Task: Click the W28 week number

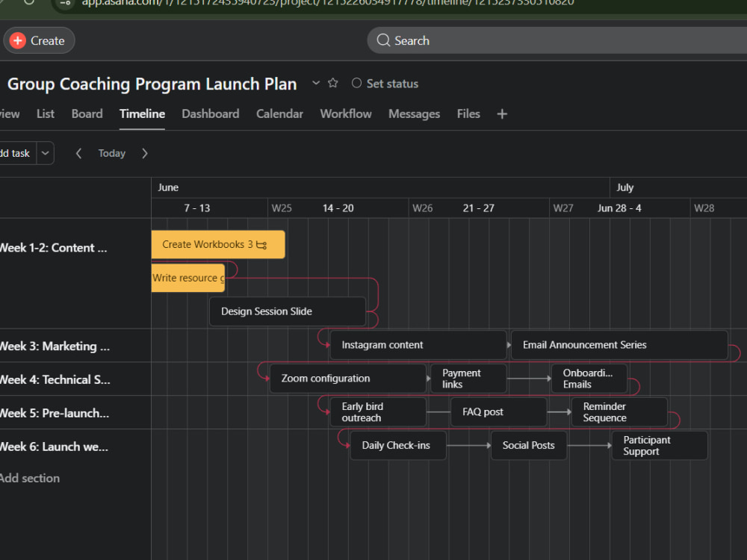Action: 704,208
